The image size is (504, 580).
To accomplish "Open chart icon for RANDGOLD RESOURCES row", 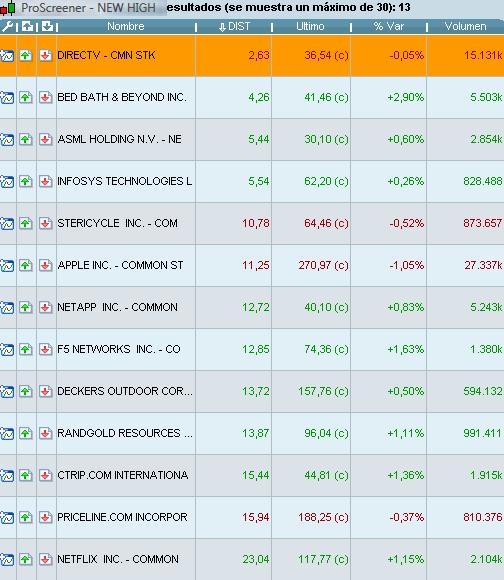I will [7, 434].
